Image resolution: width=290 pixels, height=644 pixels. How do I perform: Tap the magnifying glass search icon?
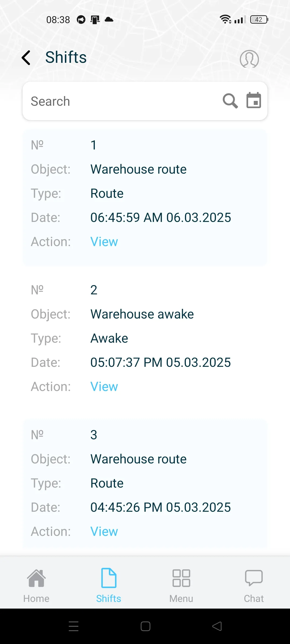tap(230, 101)
